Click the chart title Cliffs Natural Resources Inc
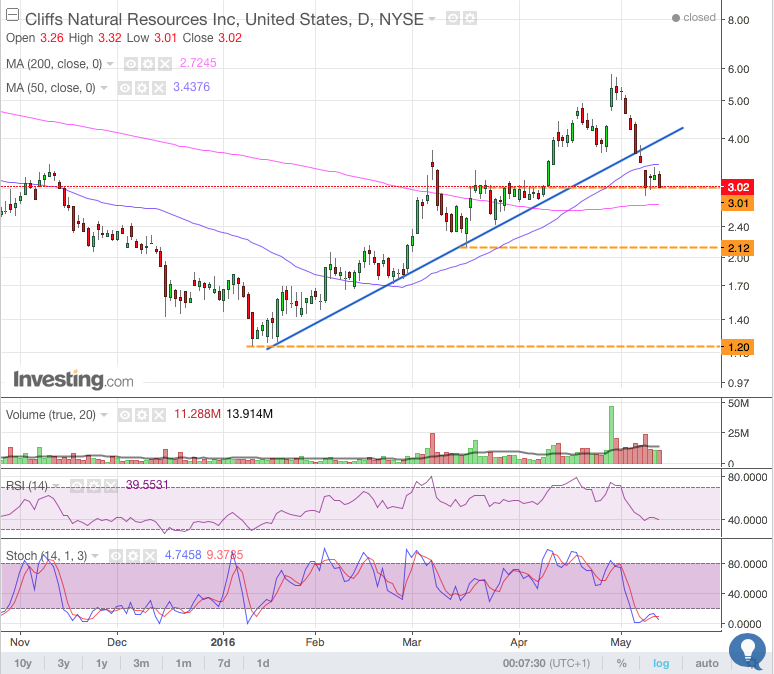Screen dimensions: 774x674 225,19
